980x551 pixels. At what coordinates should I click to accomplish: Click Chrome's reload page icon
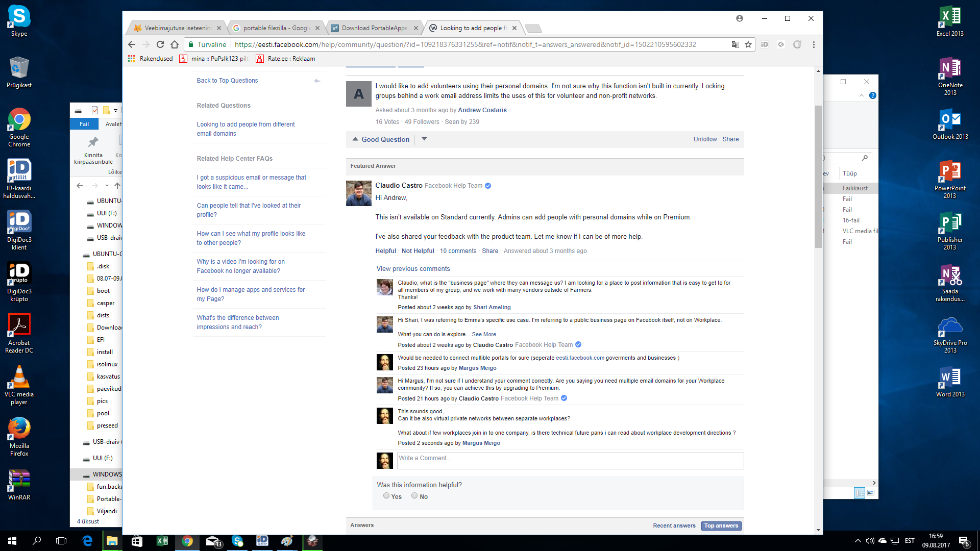click(160, 44)
